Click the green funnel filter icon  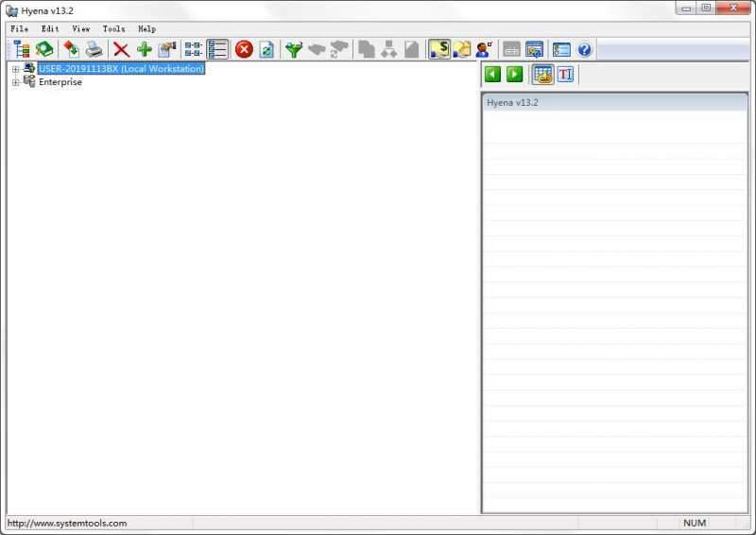pyautogui.click(x=294, y=50)
